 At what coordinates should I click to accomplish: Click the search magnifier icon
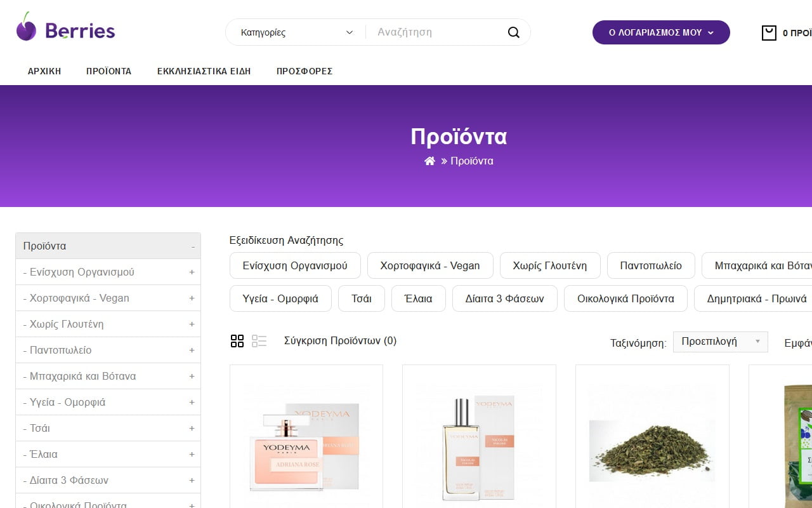(513, 32)
